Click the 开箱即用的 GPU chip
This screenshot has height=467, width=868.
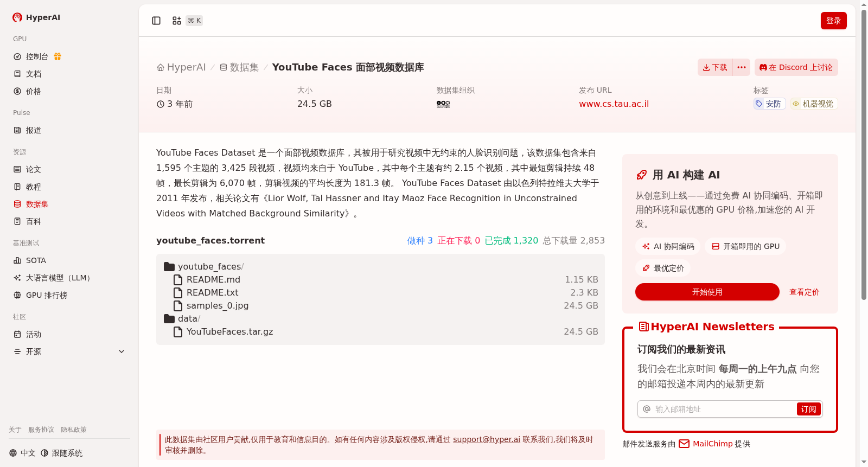coord(745,246)
